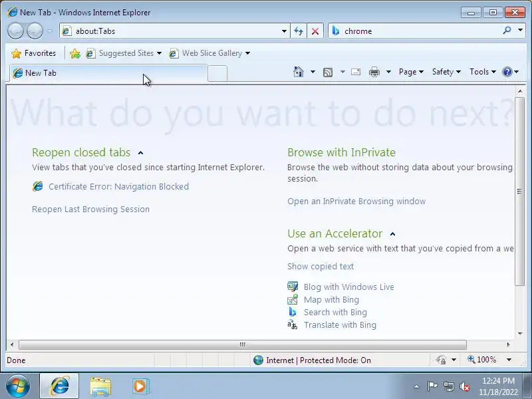Click Translate with Bing accelerator
Screen dimensions: 532x399
pos(340,325)
